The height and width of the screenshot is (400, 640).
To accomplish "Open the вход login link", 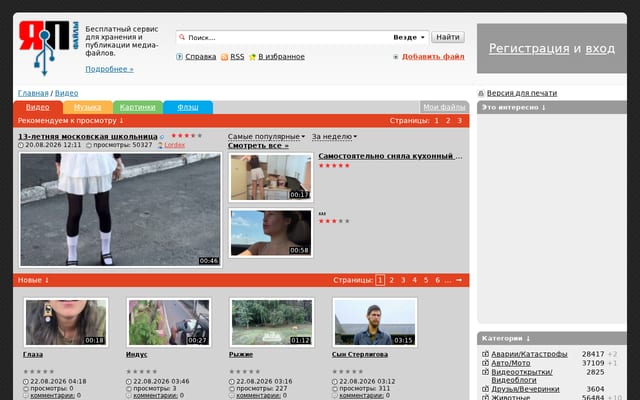I will 600,48.
